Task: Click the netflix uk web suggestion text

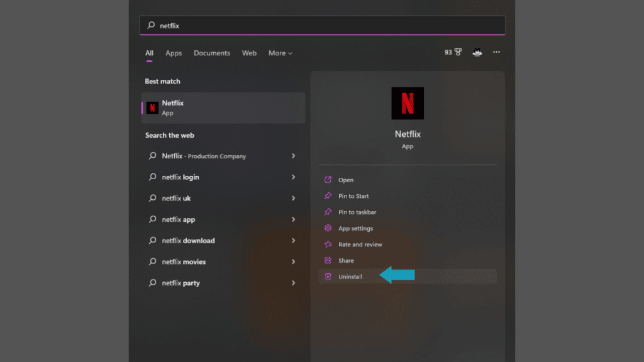Action: click(x=176, y=198)
